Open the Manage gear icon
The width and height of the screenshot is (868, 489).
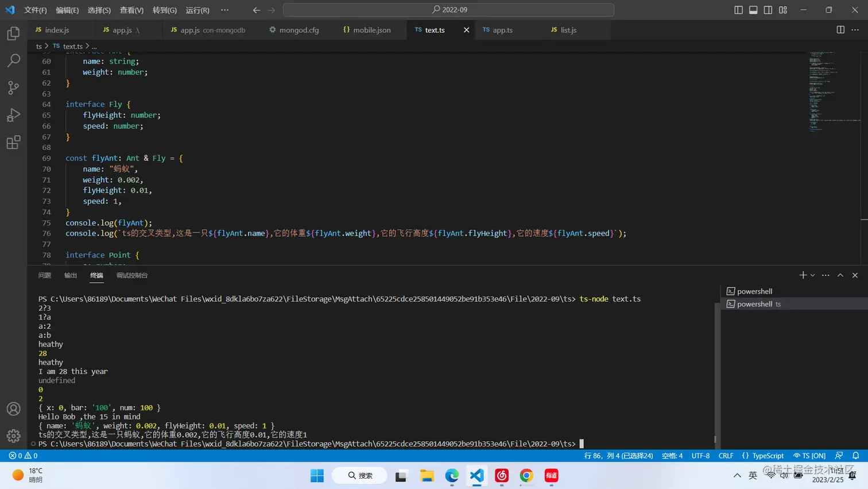[13, 436]
